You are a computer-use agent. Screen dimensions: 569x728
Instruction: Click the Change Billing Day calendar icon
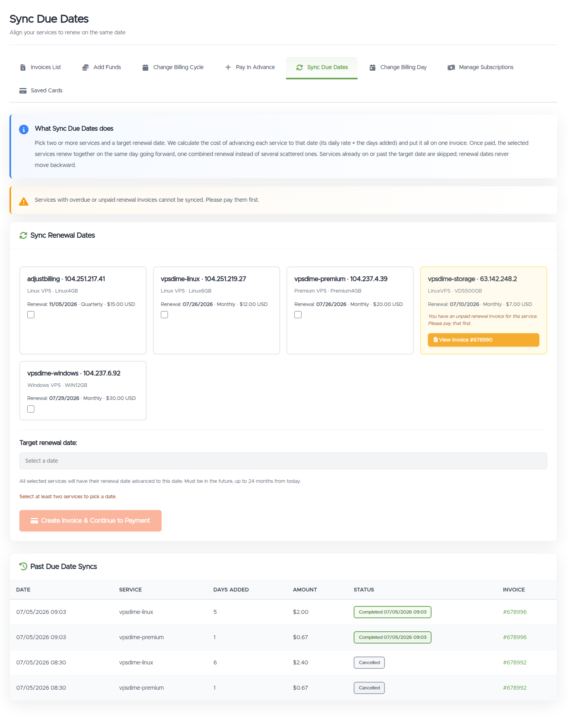372,68
